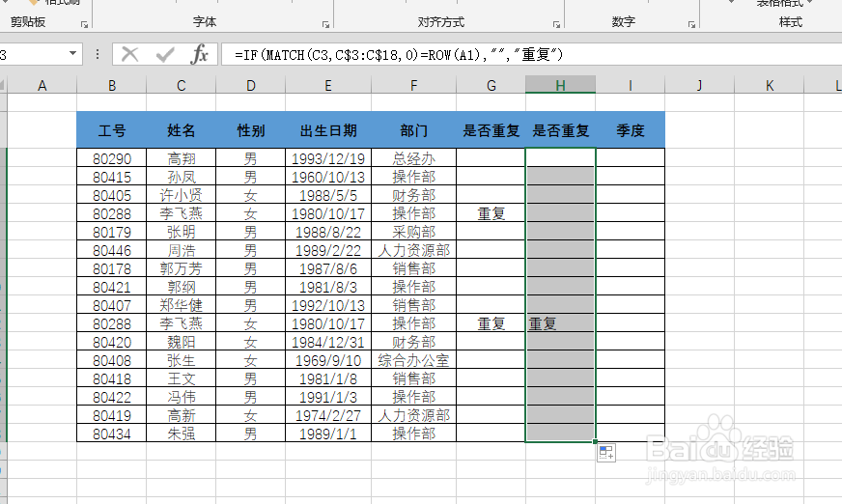Select column I header
This screenshot has width=842, height=504.
point(630,85)
